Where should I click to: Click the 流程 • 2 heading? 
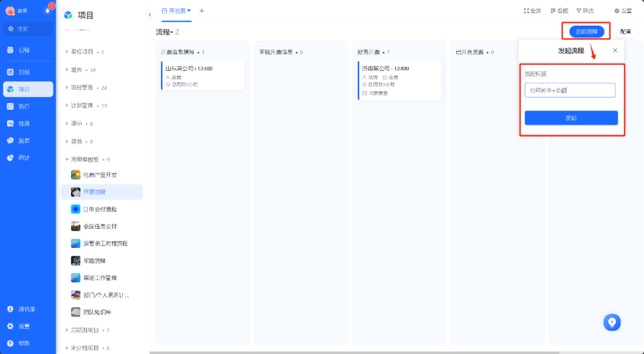click(168, 32)
